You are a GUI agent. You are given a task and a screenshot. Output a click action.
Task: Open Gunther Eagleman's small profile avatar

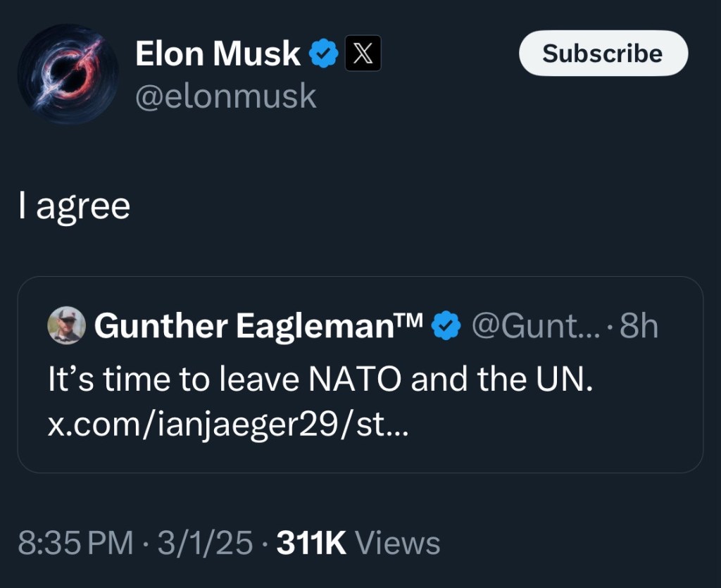(66, 325)
